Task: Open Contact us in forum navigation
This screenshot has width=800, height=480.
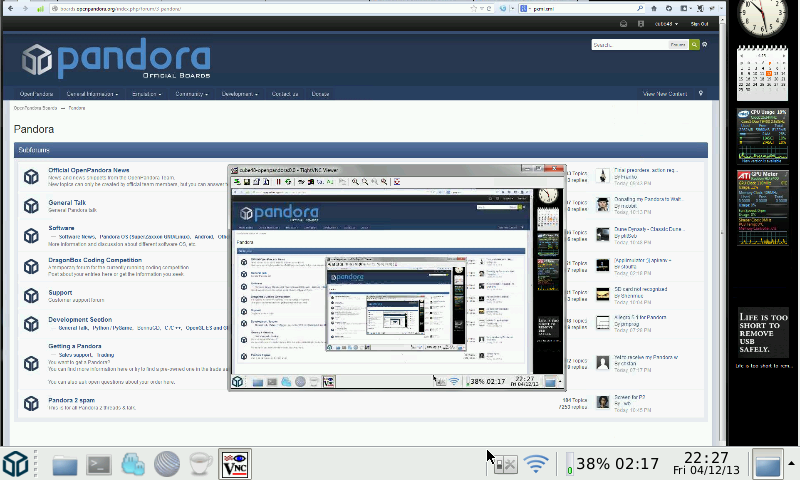Action: point(285,94)
